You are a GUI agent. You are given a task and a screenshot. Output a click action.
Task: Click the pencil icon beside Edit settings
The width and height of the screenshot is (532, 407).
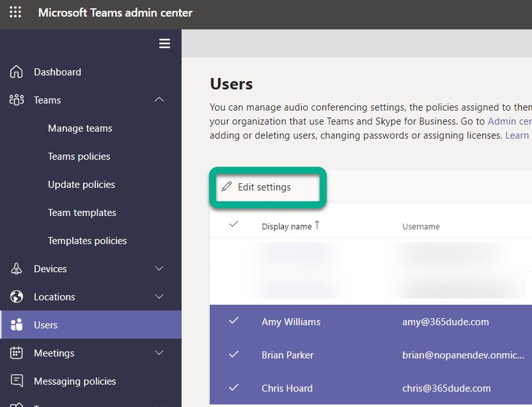(x=226, y=187)
